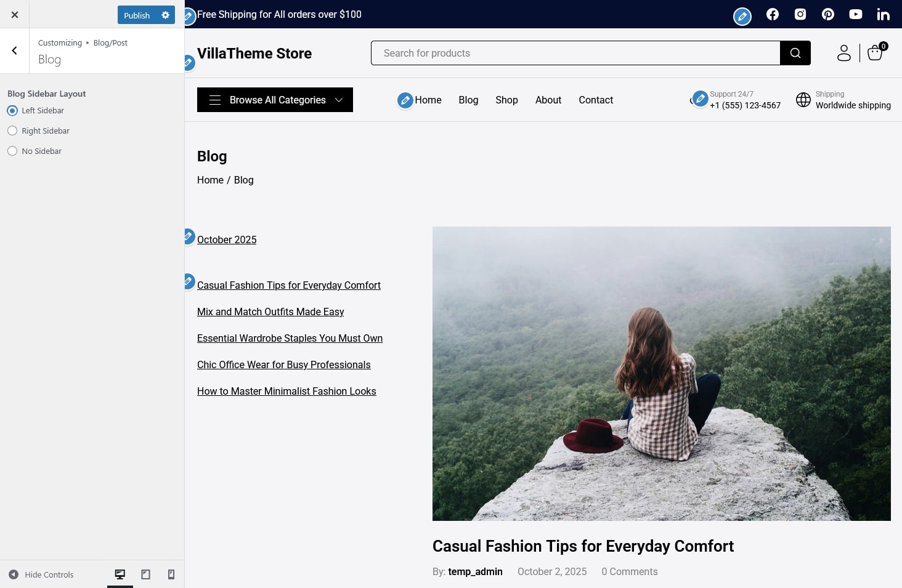The image size is (902, 588).
Task: Open the Shop menu item
Action: pos(506,100)
